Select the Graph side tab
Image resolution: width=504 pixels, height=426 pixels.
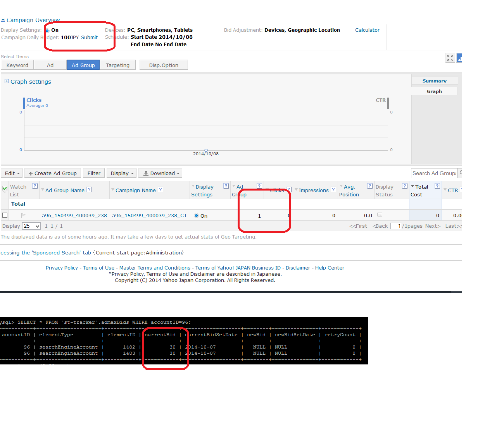click(435, 91)
